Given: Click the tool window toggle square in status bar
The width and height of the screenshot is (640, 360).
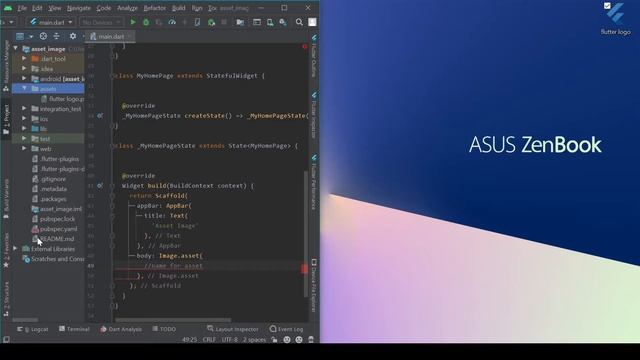Looking at the screenshot, I should click(x=6, y=340).
